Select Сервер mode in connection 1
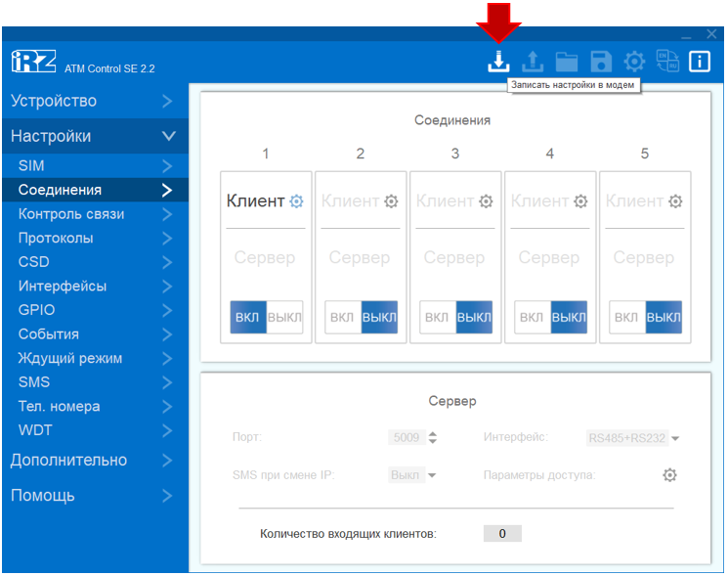Viewport: 728px width, 576px height. click(265, 258)
